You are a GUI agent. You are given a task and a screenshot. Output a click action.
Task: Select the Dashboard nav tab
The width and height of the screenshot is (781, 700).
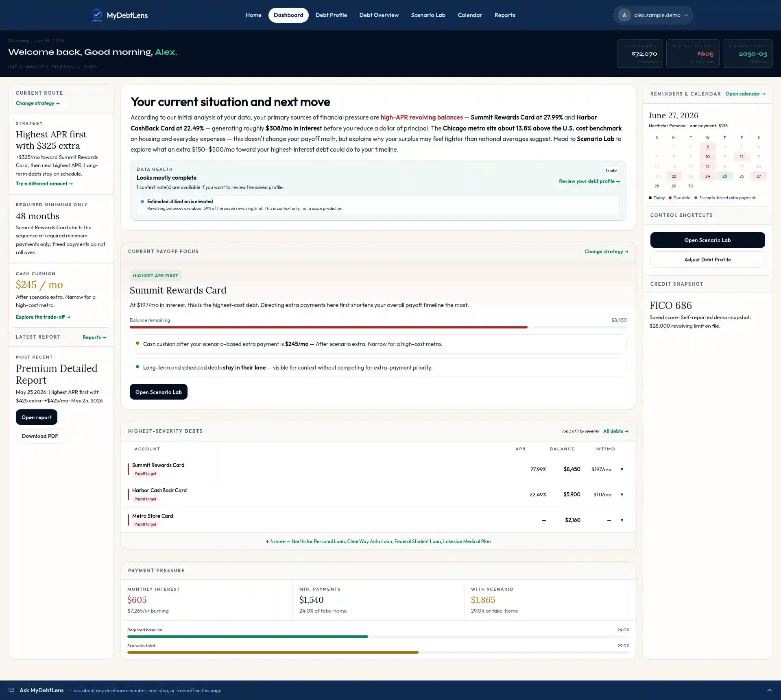pos(288,15)
